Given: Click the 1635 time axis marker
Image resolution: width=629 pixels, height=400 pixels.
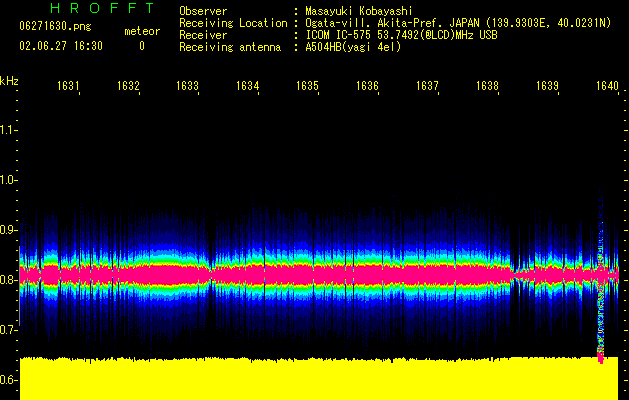Looking at the screenshot, I should pyautogui.click(x=307, y=86).
